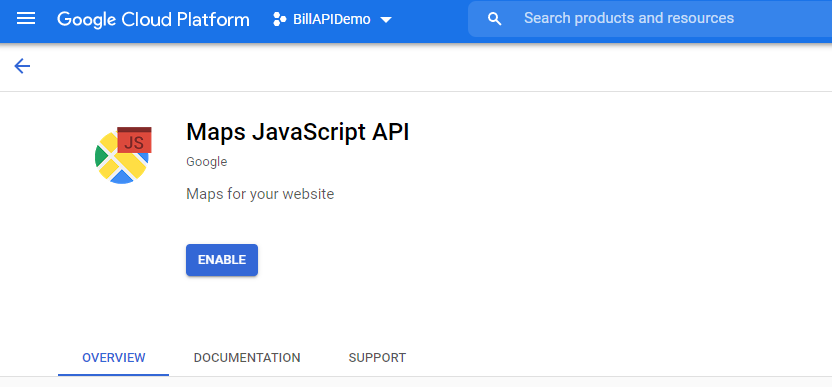Switch to the Overview tab
Viewport: 832px width, 387px height.
(x=114, y=358)
